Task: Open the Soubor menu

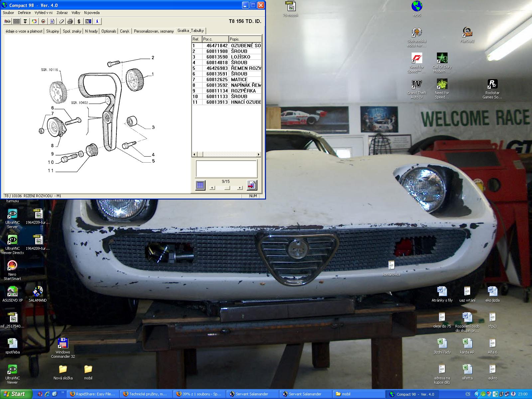Action: [x=8, y=13]
